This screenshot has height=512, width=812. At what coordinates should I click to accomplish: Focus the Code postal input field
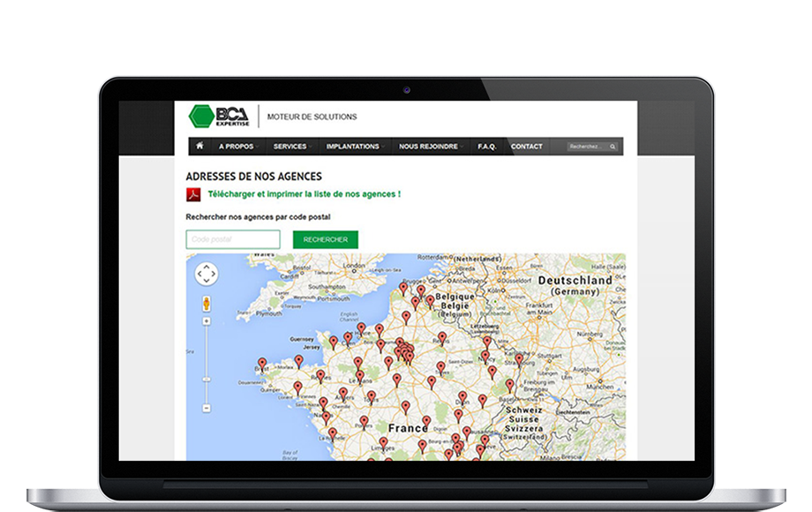point(233,239)
